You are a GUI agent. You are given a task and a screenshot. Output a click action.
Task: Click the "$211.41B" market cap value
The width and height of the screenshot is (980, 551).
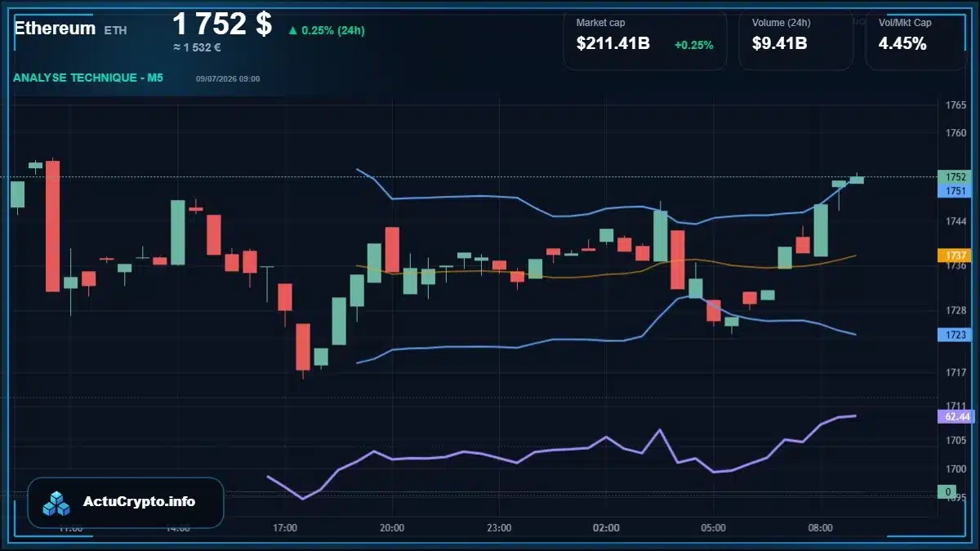613,44
